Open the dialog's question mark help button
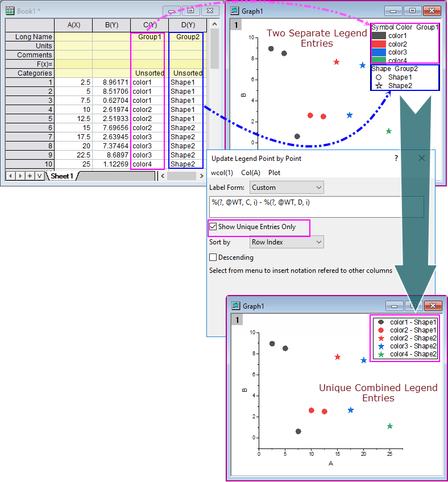This screenshot has height=482, width=448. [396, 159]
